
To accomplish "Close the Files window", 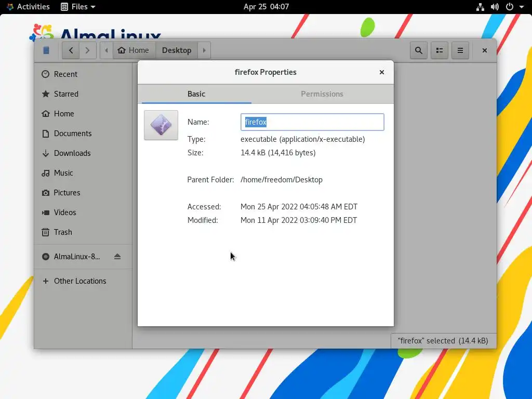I will point(485,50).
